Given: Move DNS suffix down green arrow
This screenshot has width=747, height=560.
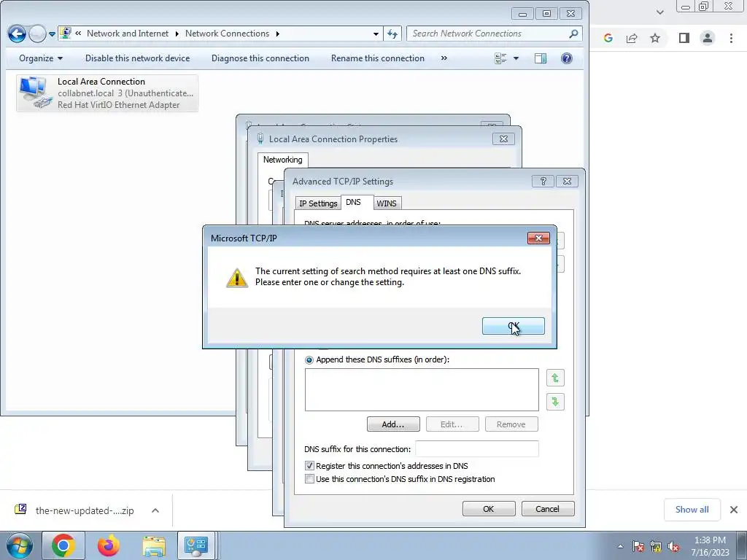Looking at the screenshot, I should tap(555, 402).
